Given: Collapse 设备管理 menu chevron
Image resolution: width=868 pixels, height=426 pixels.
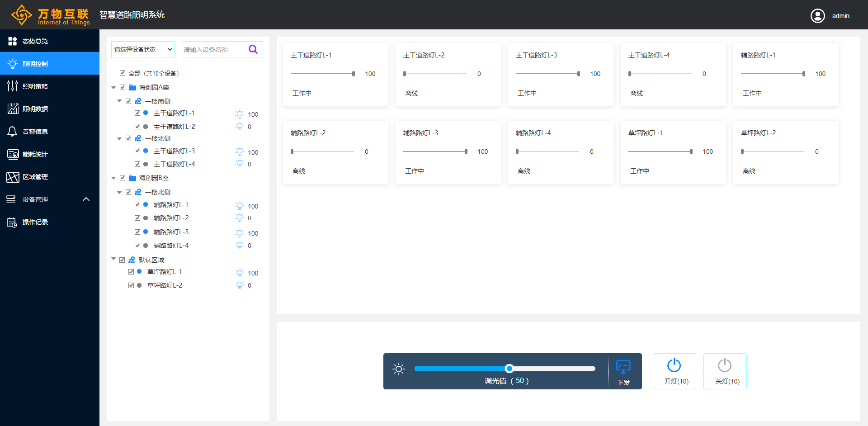Looking at the screenshot, I should click(86, 199).
